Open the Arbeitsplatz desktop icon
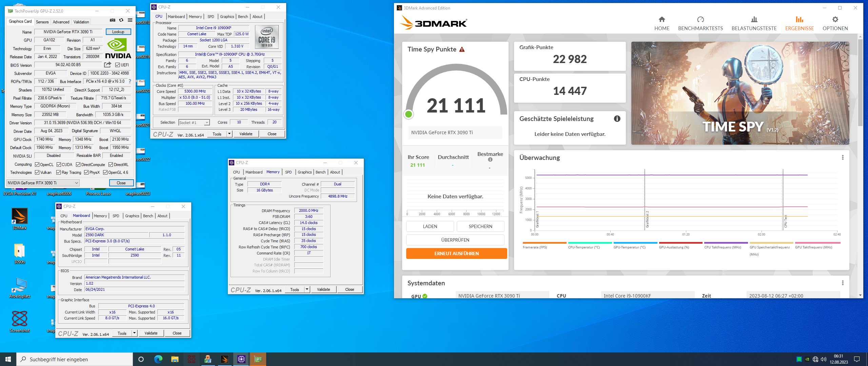 pos(19,288)
